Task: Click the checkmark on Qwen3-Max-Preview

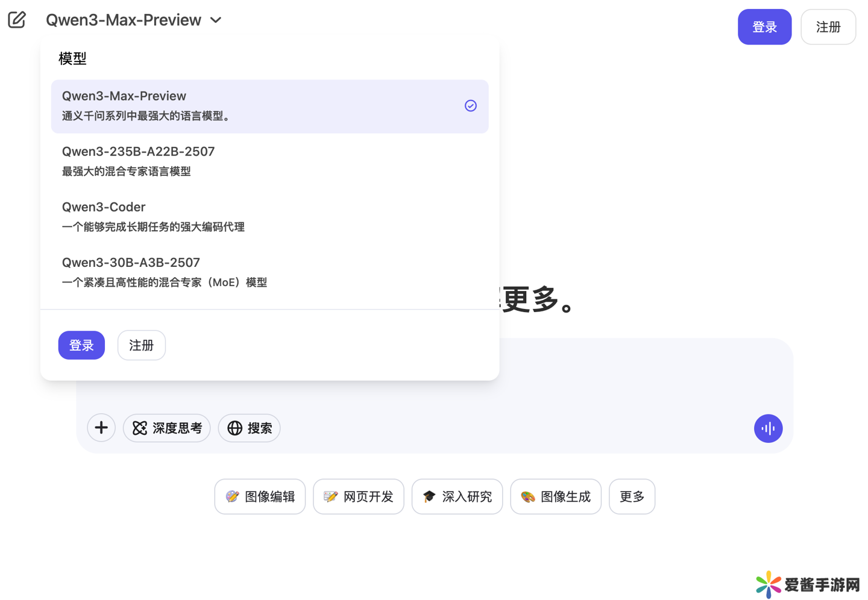Action: click(470, 106)
